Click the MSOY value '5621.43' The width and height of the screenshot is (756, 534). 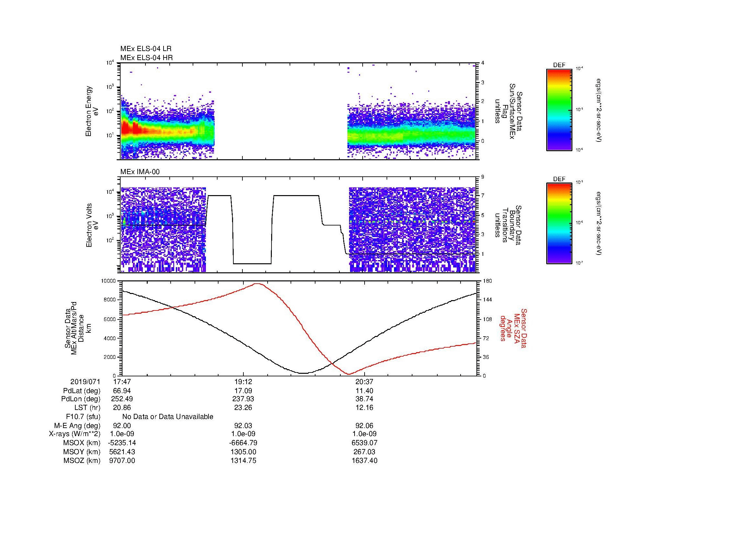coord(122,452)
